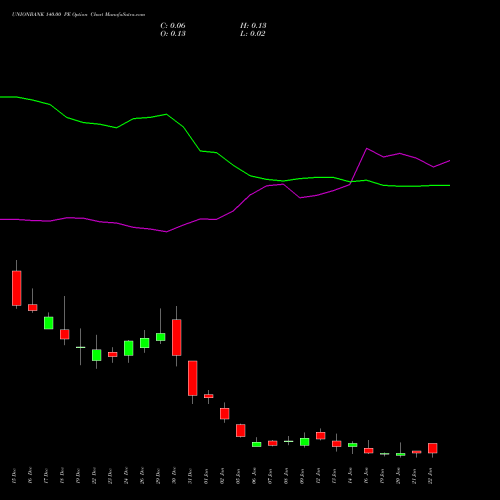Select the 26 Dec date label

click(142, 476)
